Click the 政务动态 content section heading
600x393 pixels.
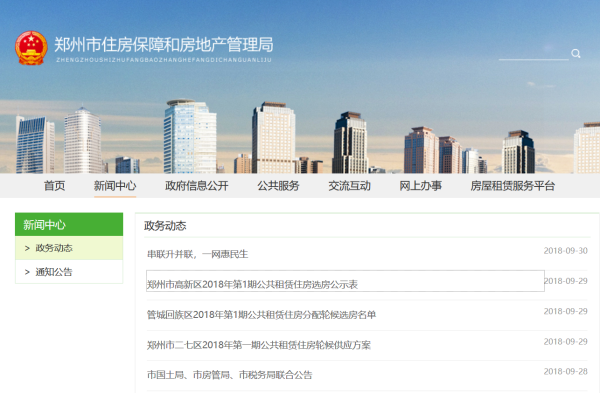click(x=165, y=226)
